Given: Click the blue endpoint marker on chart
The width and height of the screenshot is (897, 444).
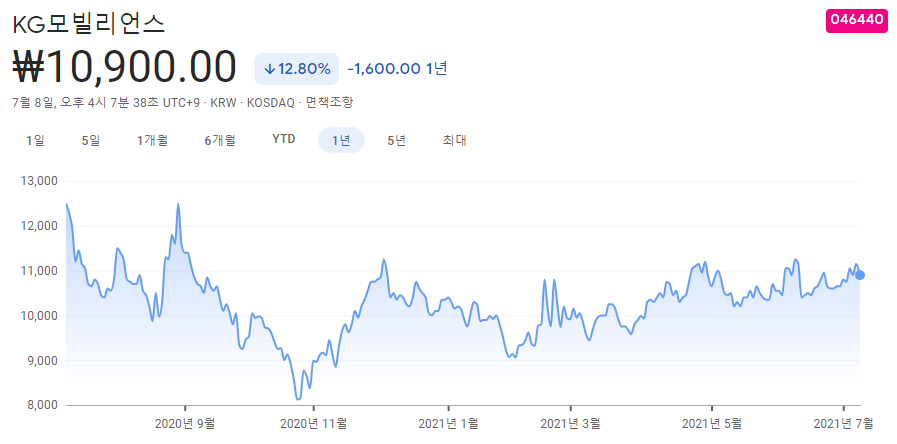Looking at the screenshot, I should (859, 275).
